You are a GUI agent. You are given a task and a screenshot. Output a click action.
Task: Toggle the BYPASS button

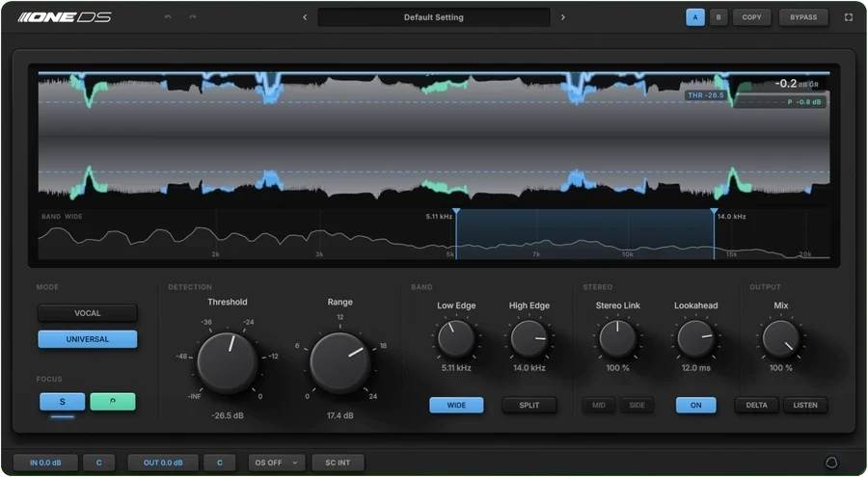pyautogui.click(x=803, y=17)
